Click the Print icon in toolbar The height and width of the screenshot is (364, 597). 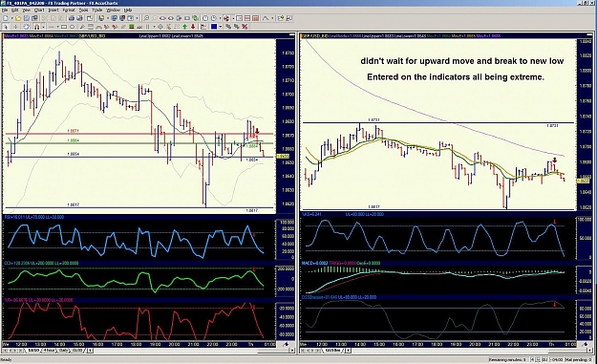[72, 18]
